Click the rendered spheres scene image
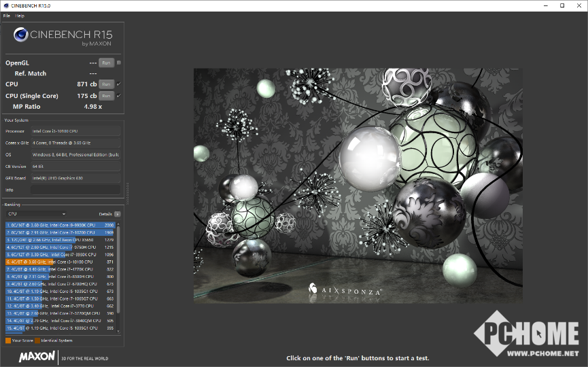Screen dimensions: 588x367 (358, 186)
